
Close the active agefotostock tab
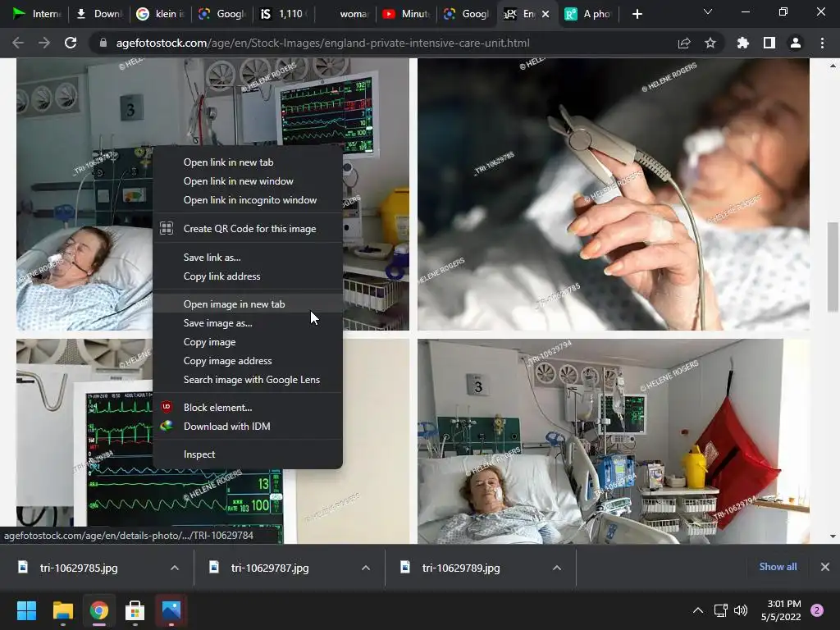click(546, 14)
